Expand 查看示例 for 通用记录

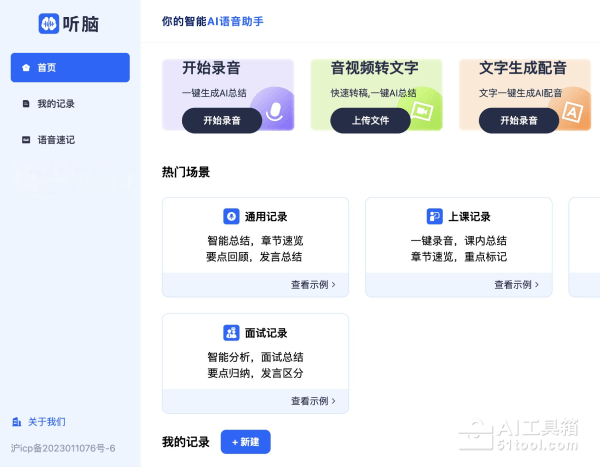313,285
